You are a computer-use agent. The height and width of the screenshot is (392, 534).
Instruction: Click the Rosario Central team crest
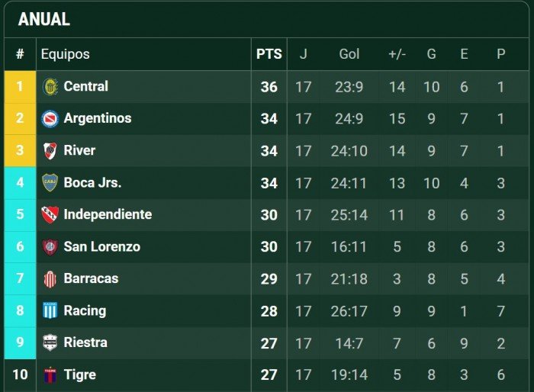(x=50, y=87)
